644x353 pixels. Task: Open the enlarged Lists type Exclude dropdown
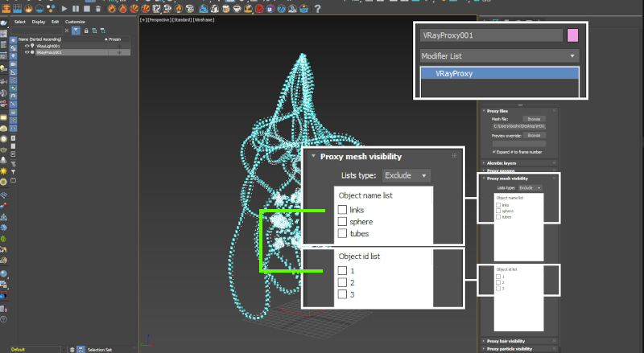coord(407,175)
